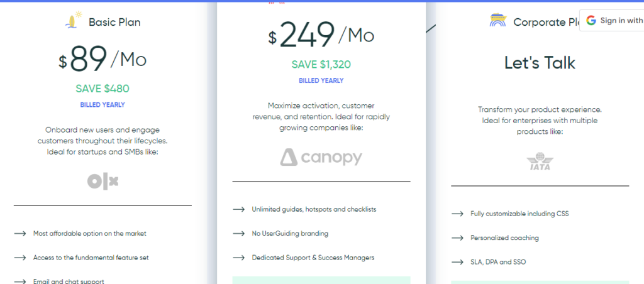
Task: Click the $249/Mo price
Action: [x=321, y=36]
